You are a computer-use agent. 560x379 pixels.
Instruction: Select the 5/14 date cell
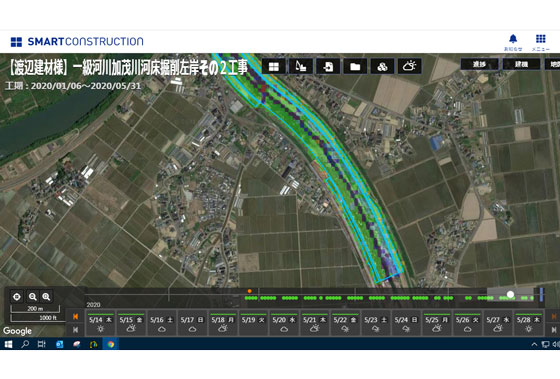click(x=100, y=323)
